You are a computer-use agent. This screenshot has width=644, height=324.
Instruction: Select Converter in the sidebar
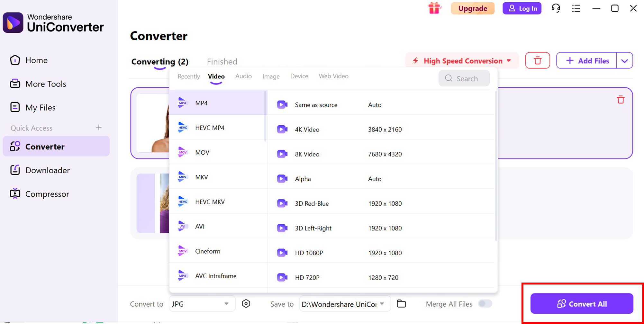[56, 146]
